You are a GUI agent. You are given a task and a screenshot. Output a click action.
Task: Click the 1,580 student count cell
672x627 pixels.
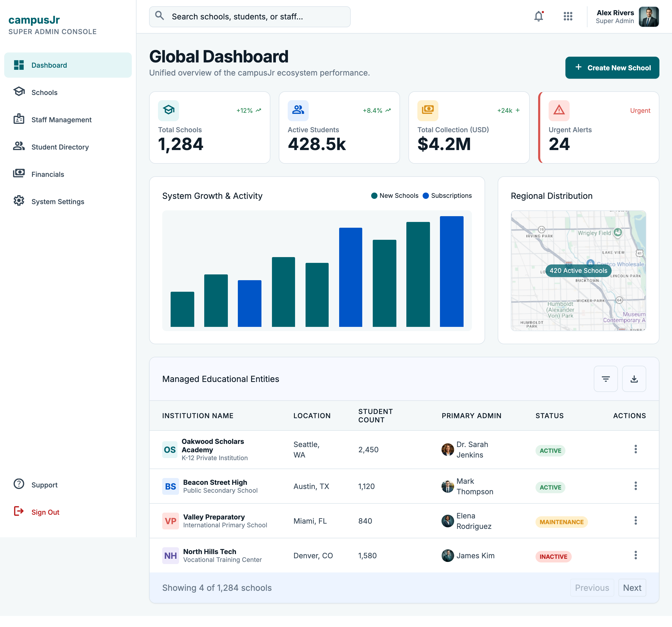pos(367,555)
